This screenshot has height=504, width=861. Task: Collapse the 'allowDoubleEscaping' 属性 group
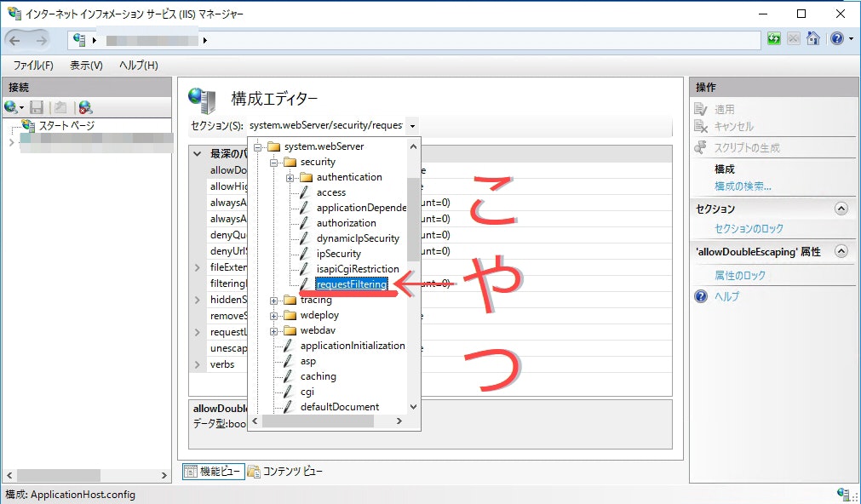pos(841,251)
